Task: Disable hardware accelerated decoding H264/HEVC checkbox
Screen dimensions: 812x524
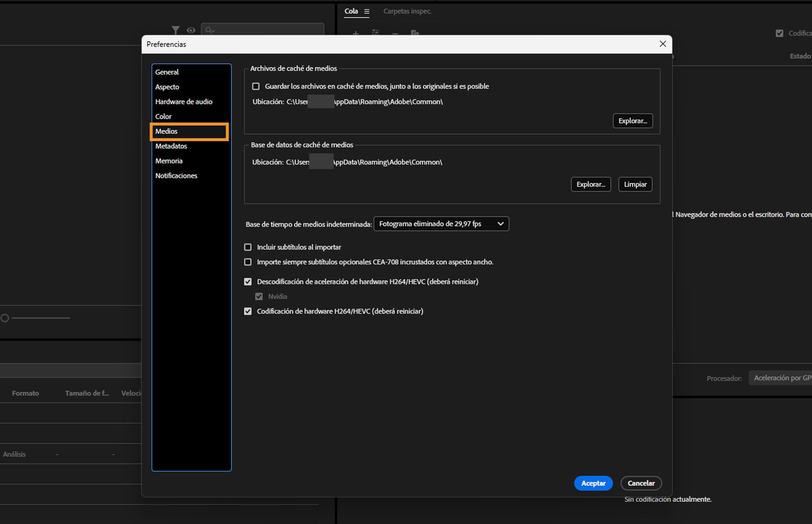Action: [248, 282]
